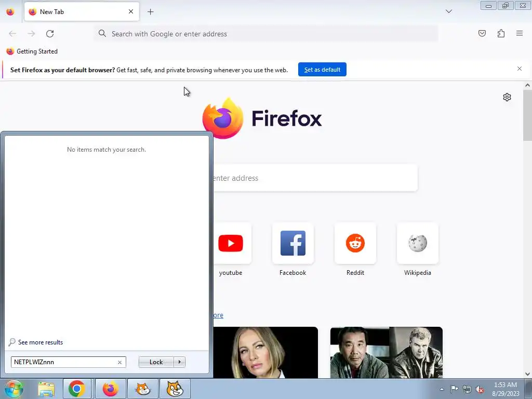Click the page scrollbar down arrow
Image resolution: width=532 pixels, height=399 pixels.
coord(527,374)
